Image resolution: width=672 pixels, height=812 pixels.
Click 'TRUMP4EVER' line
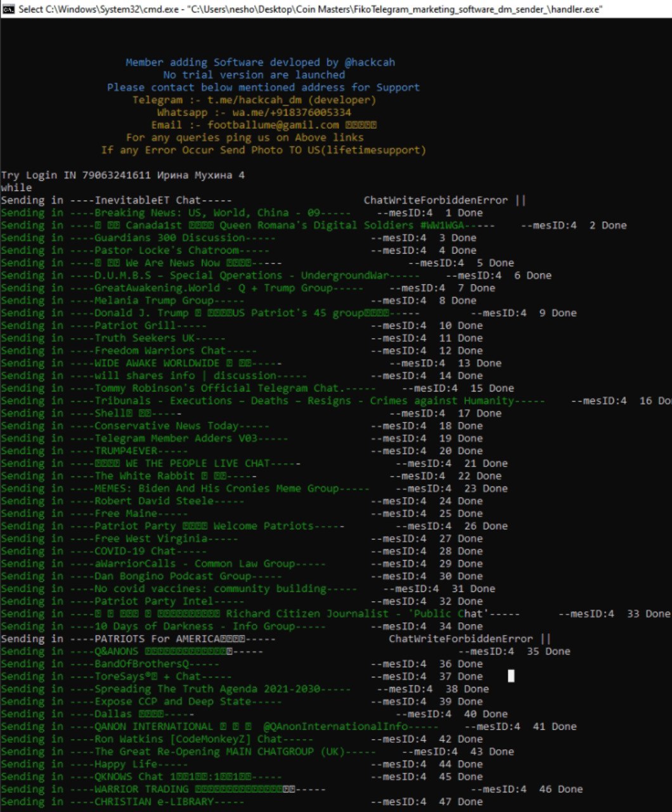click(x=242, y=451)
